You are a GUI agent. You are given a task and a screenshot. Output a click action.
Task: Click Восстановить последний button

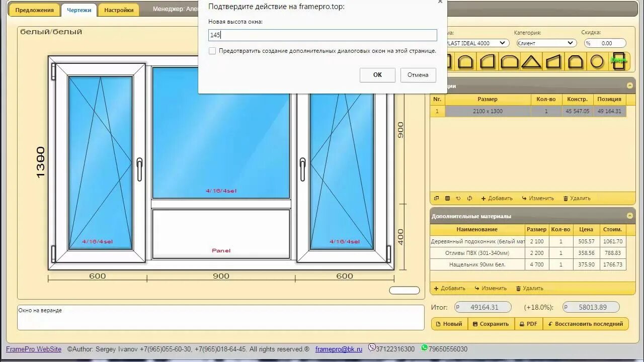pos(586,324)
